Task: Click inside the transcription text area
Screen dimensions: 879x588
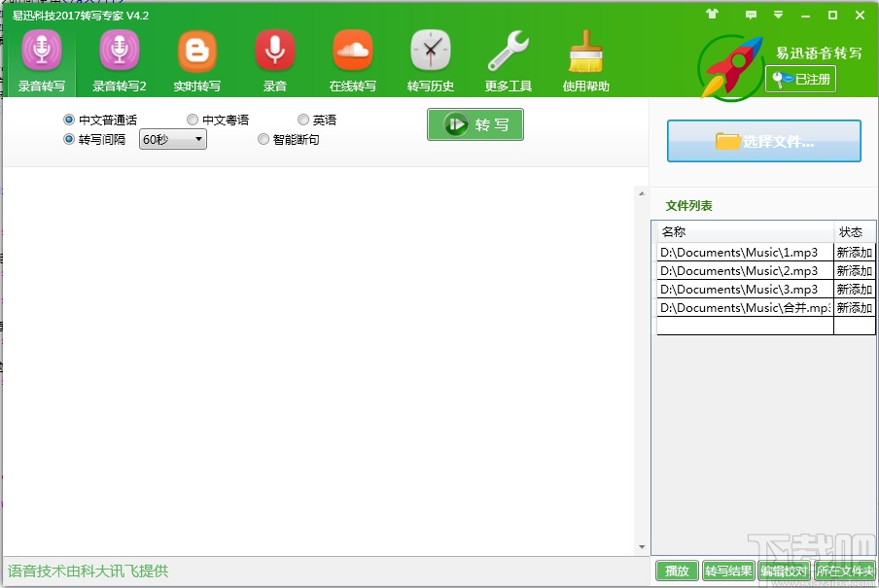Action: click(318, 362)
